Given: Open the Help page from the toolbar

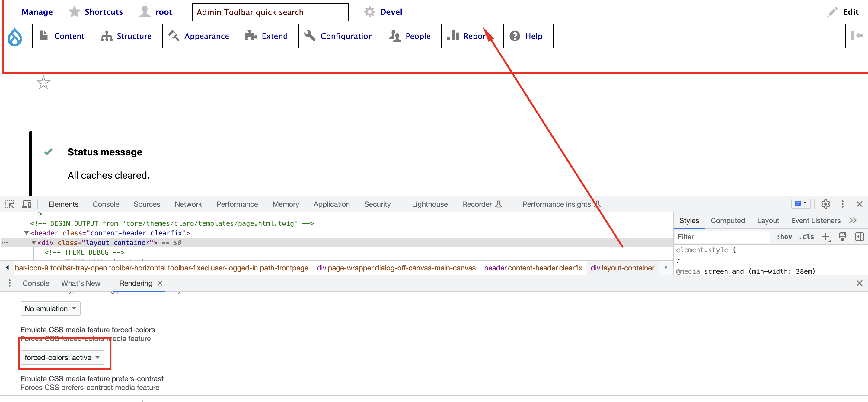Looking at the screenshot, I should [x=534, y=36].
